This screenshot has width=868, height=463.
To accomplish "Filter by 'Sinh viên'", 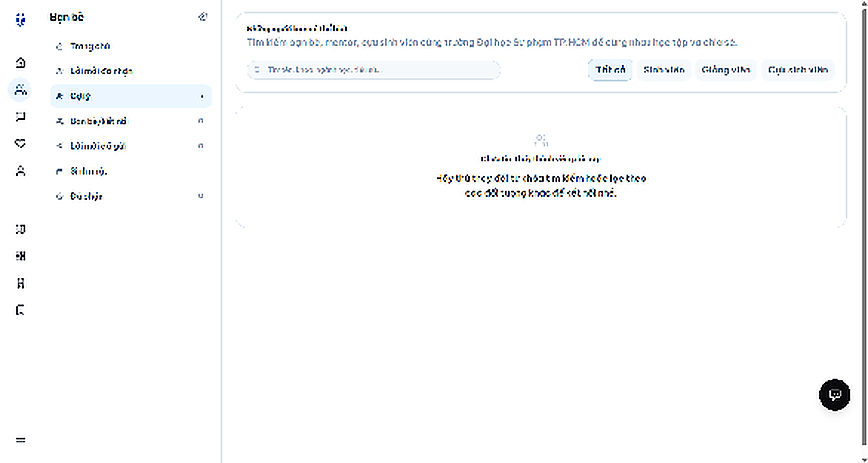I will pos(664,70).
